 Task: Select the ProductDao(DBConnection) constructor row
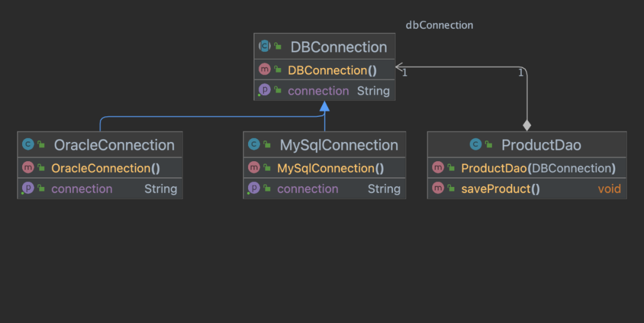[527, 168]
